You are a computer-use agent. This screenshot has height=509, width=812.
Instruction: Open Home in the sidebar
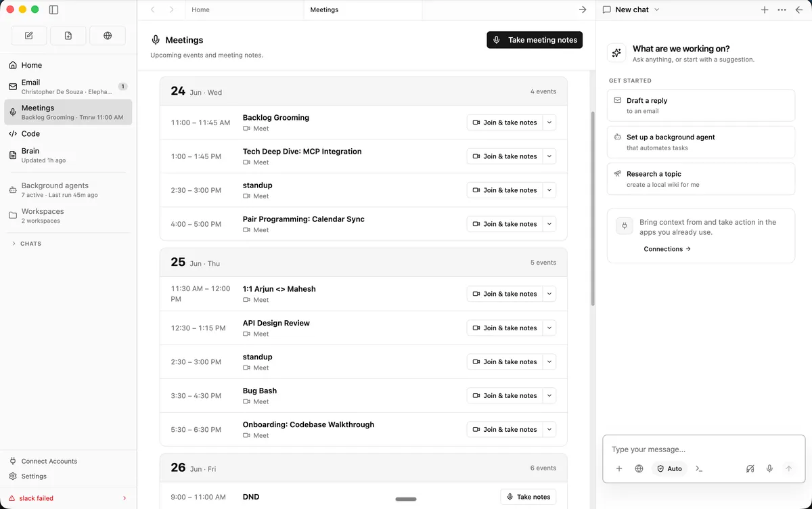coord(68,65)
